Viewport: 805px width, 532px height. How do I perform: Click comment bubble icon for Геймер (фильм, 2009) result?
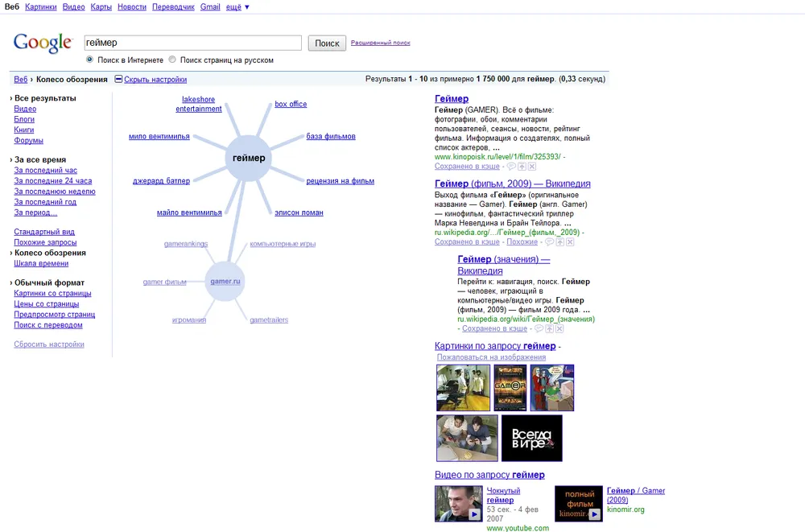[x=549, y=242]
